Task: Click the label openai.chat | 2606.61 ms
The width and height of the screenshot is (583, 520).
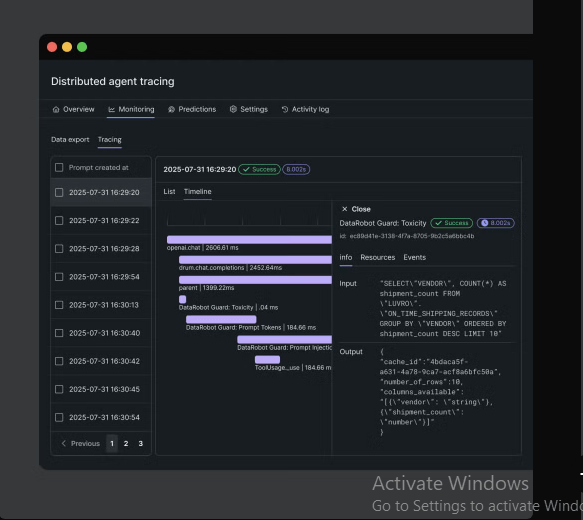Action: (203, 248)
